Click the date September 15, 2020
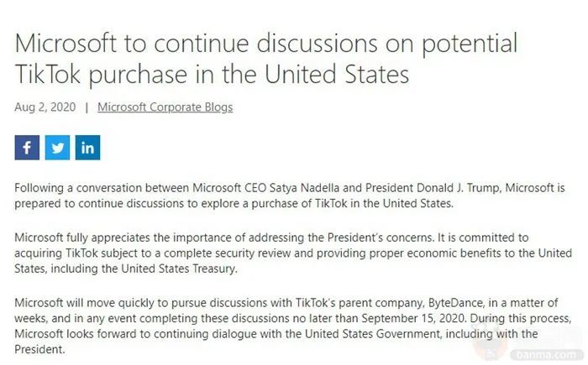This screenshot has width=588, height=365. 388,318
